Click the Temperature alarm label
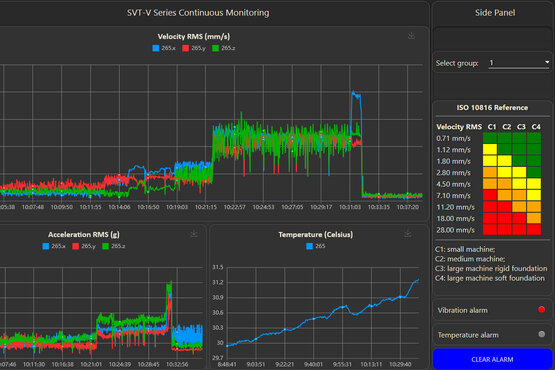Screen dimensions: 555x370 (468, 335)
